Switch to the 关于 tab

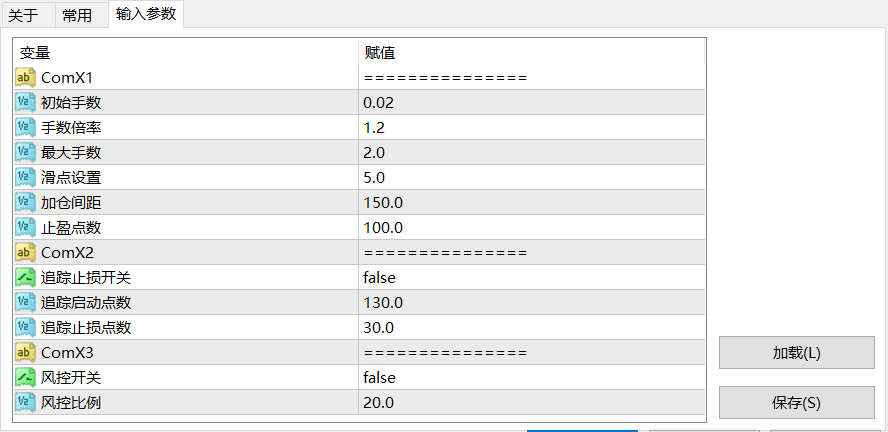pos(23,15)
